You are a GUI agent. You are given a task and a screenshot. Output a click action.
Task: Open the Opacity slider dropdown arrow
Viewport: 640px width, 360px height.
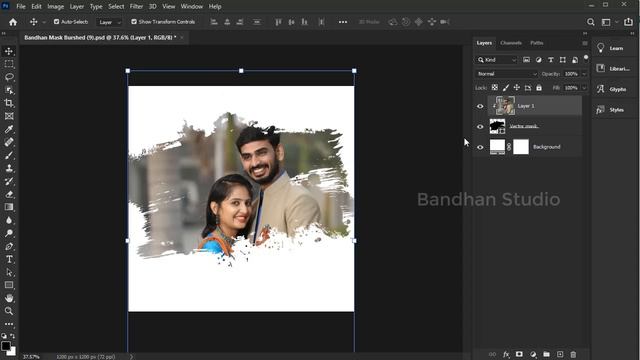tap(584, 74)
